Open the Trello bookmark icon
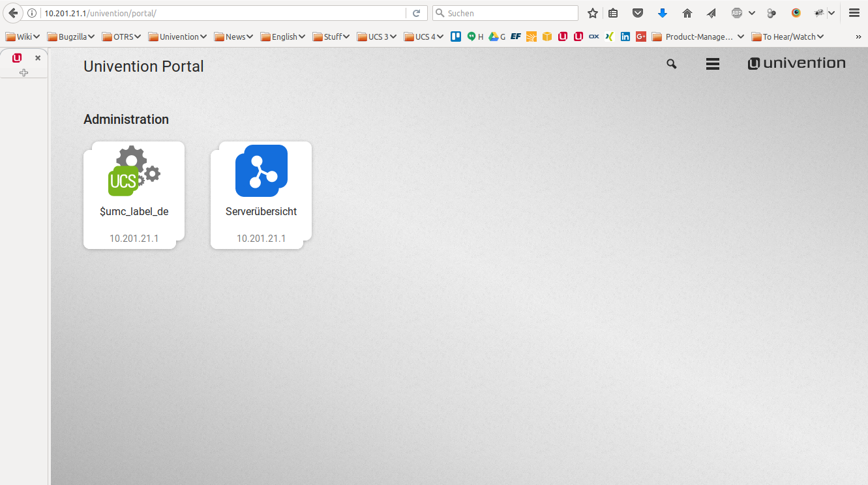Image resolution: width=868 pixels, height=485 pixels. tap(456, 37)
